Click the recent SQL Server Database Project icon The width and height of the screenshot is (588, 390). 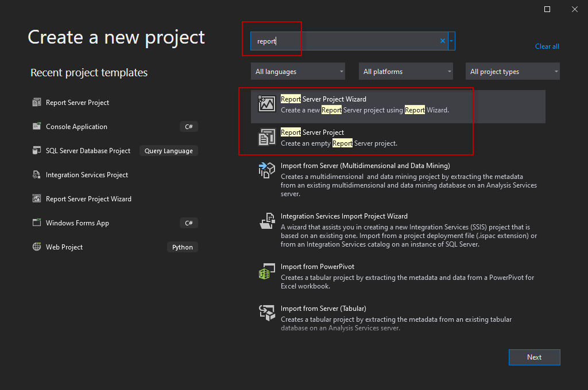37,151
